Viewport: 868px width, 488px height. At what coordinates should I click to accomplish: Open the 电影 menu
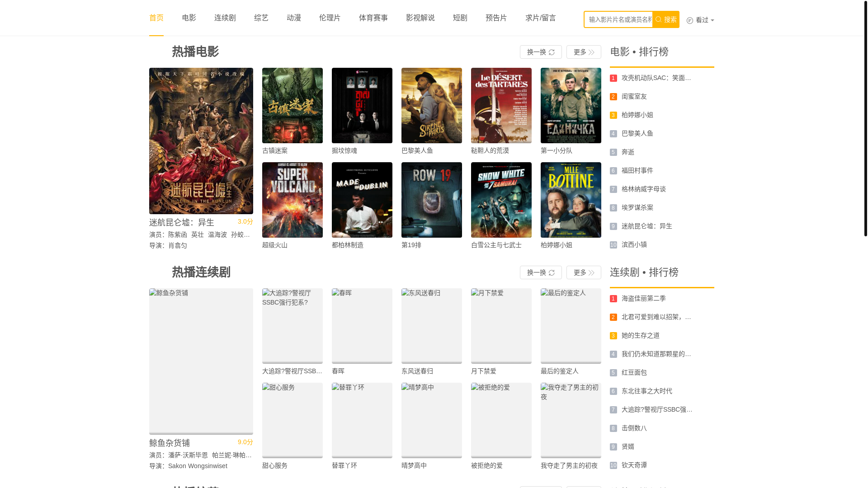tap(189, 18)
